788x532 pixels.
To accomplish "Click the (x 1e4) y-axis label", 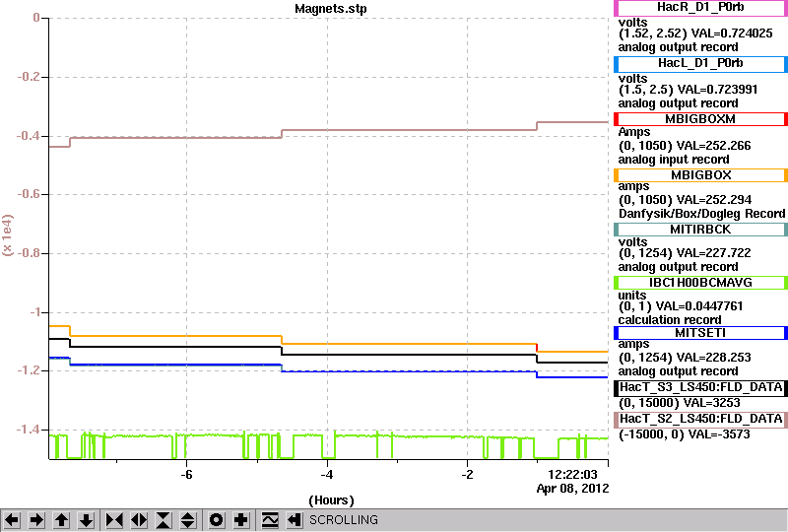I will point(8,235).
